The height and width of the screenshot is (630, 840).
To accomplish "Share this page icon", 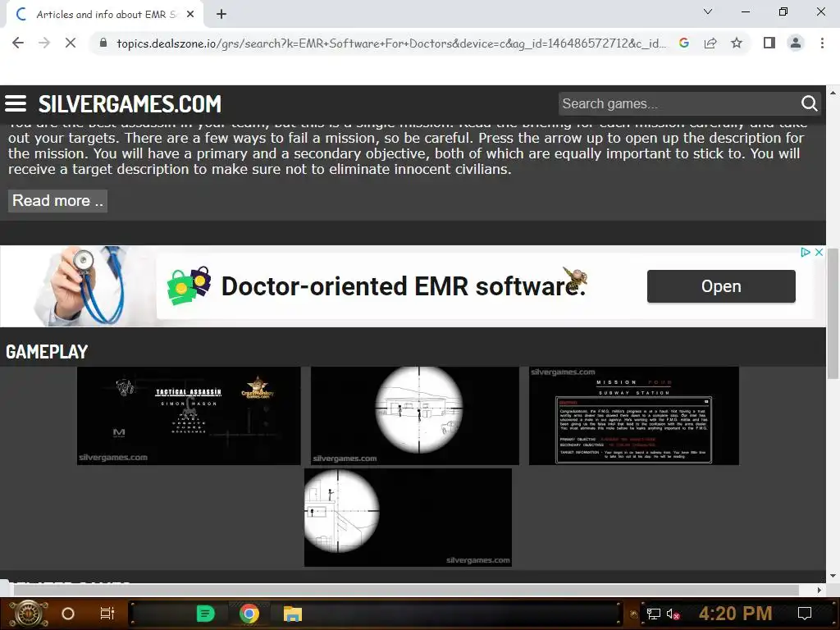I will point(710,43).
